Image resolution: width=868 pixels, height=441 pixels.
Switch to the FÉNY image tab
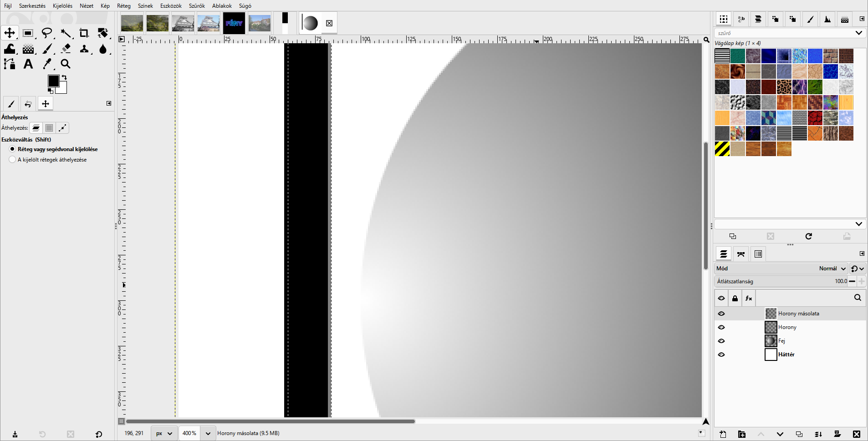(x=234, y=23)
